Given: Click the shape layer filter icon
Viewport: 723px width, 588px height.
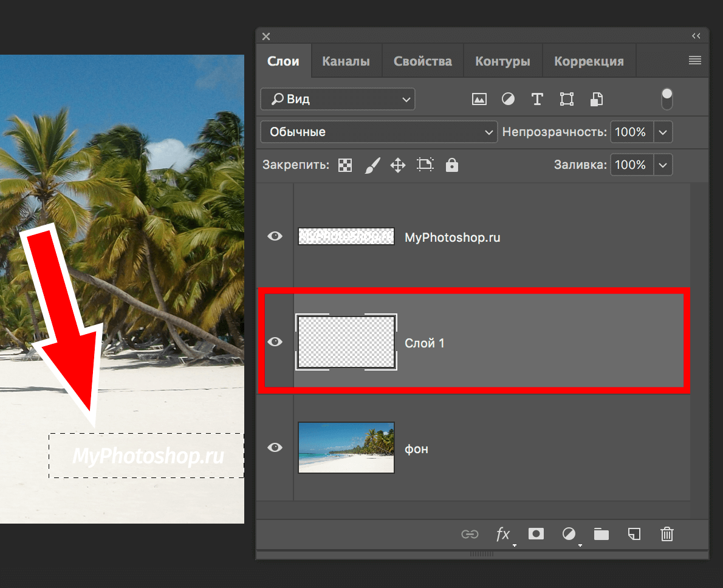Looking at the screenshot, I should tap(567, 99).
